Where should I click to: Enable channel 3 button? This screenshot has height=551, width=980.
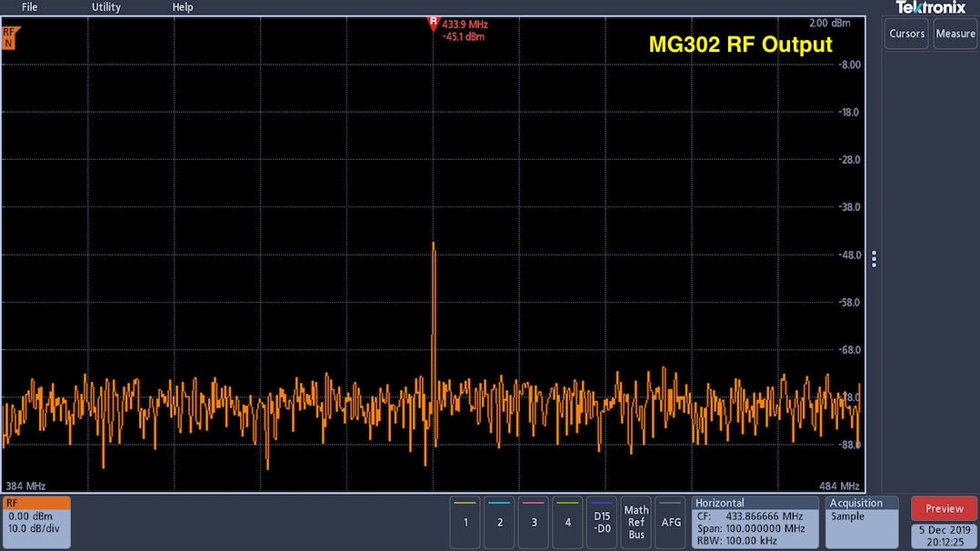[x=535, y=521]
